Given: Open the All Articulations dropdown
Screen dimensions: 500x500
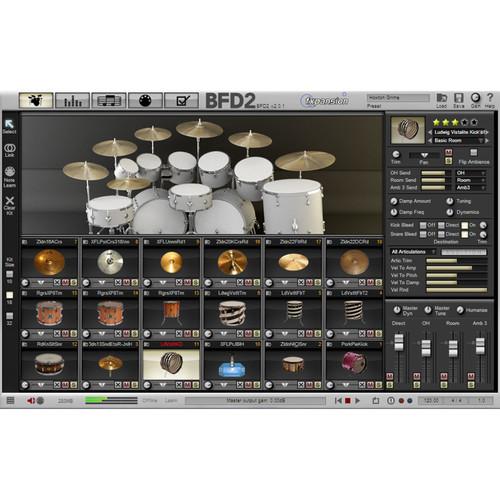Looking at the screenshot, I should (x=413, y=252).
